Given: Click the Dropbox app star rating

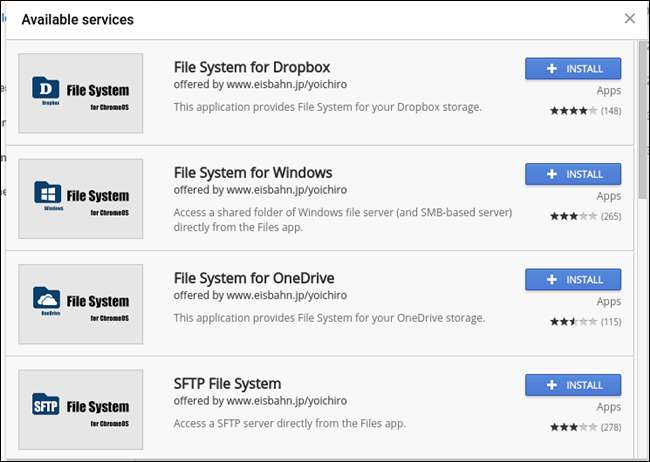Looking at the screenshot, I should pos(573,111).
